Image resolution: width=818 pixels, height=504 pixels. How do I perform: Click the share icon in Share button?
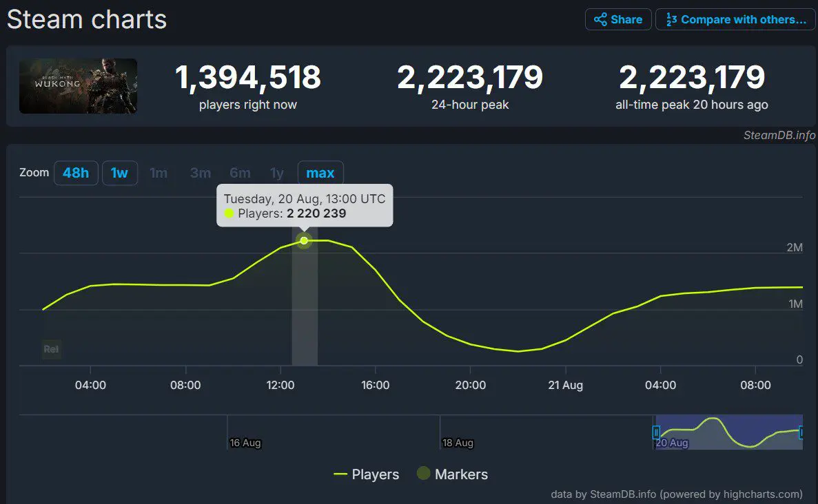tap(600, 20)
